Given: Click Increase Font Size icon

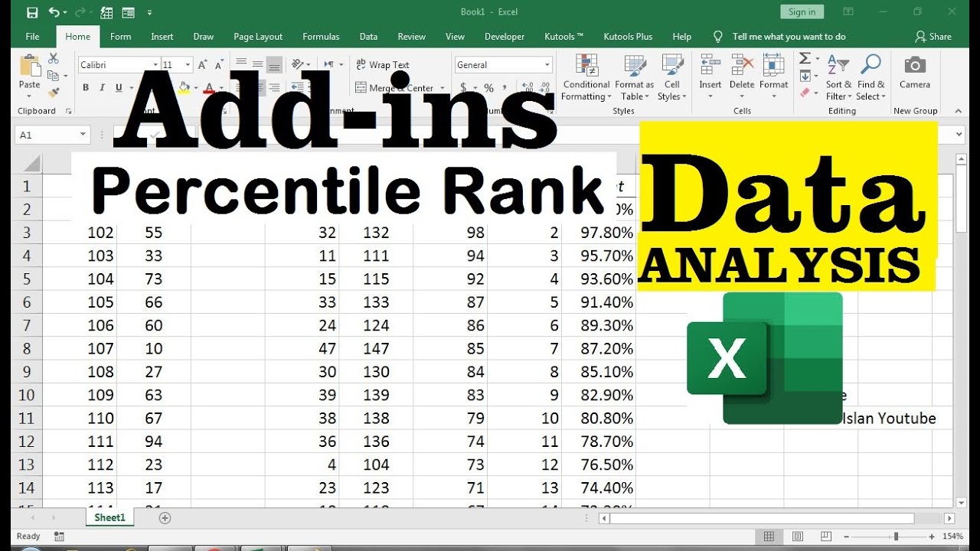Looking at the screenshot, I should [x=203, y=65].
